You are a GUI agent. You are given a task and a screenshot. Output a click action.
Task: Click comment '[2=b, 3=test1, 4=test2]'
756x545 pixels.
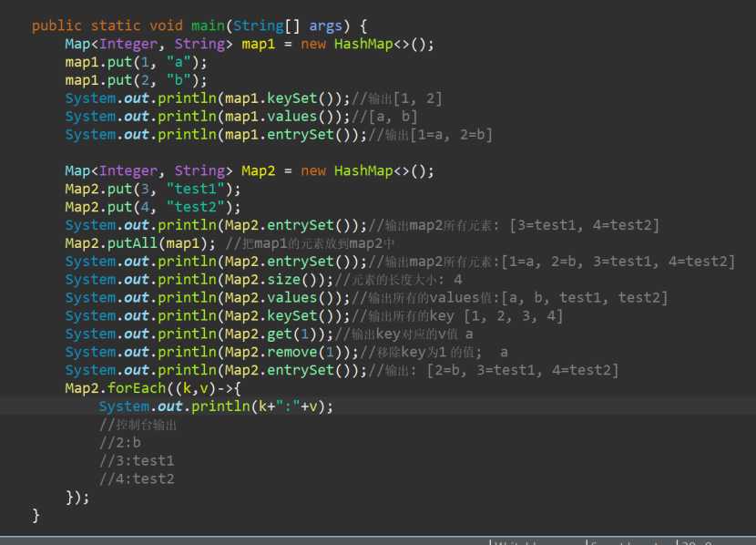tap(522, 370)
